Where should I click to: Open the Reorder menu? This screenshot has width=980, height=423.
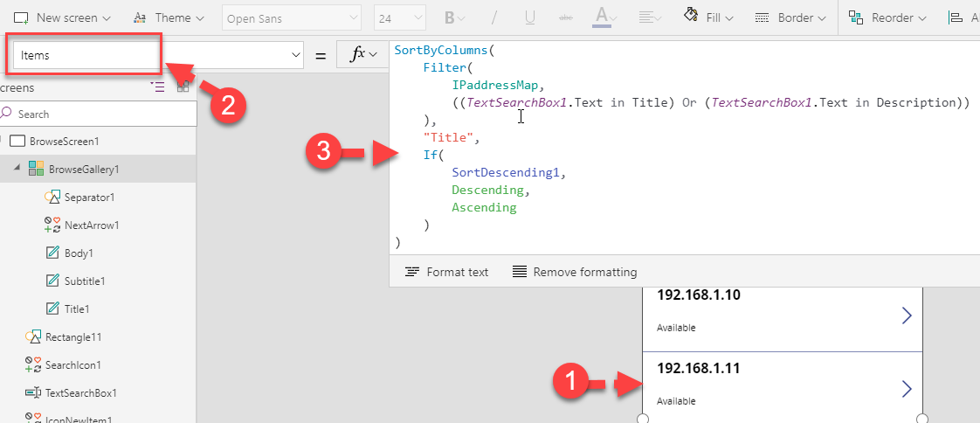[x=888, y=17]
